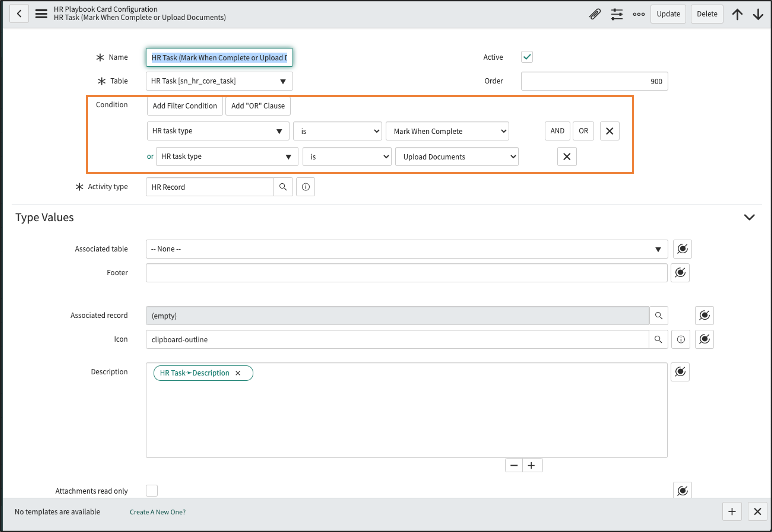Image resolution: width=772 pixels, height=532 pixels.
Task: Click the Delete button
Action: pos(707,14)
